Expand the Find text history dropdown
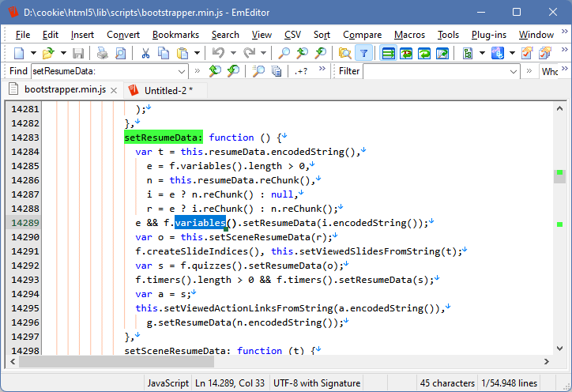Viewport: 572px width, 392px height. (x=183, y=71)
